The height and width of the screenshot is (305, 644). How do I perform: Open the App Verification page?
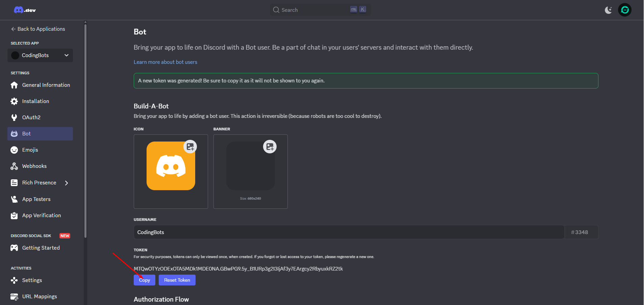click(x=40, y=215)
